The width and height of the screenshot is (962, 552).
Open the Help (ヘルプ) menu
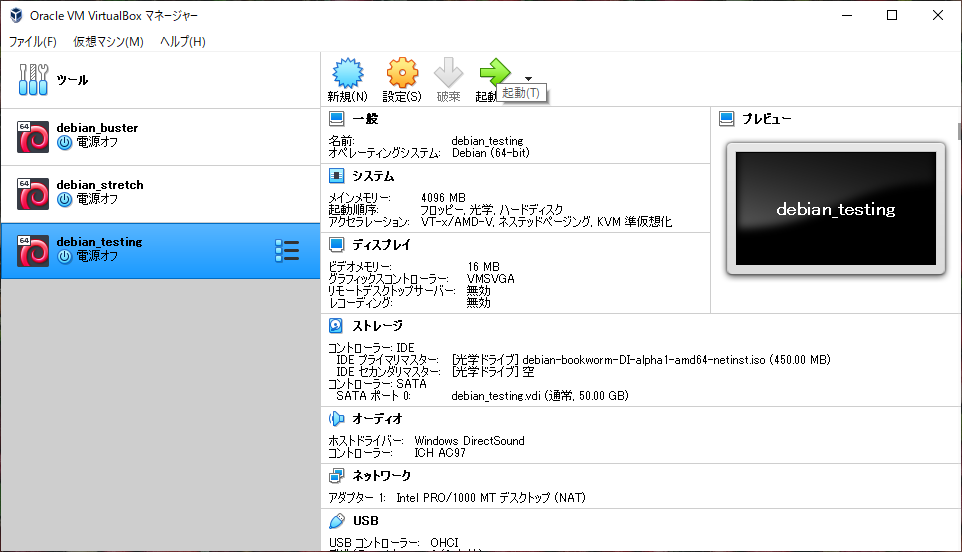(183, 42)
